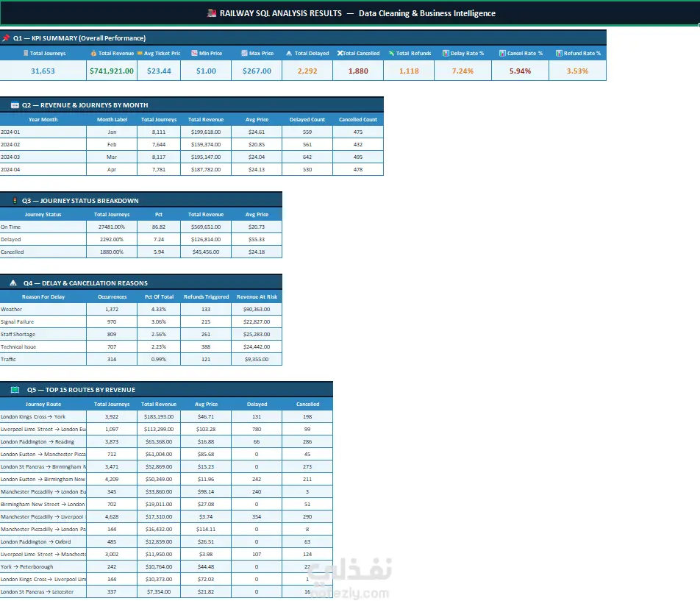
Task: Click the Journey Route column header in Q5
Action: point(43,404)
